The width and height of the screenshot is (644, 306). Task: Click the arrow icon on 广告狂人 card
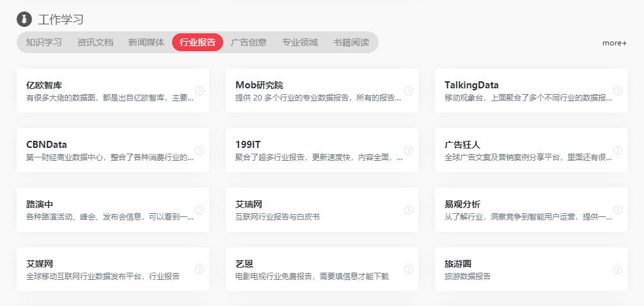click(x=618, y=150)
